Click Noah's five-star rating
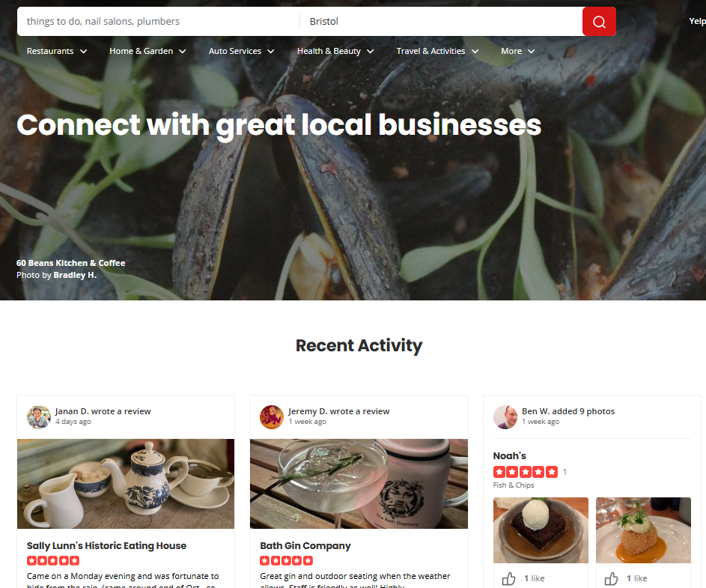The image size is (706, 588). coord(526,472)
